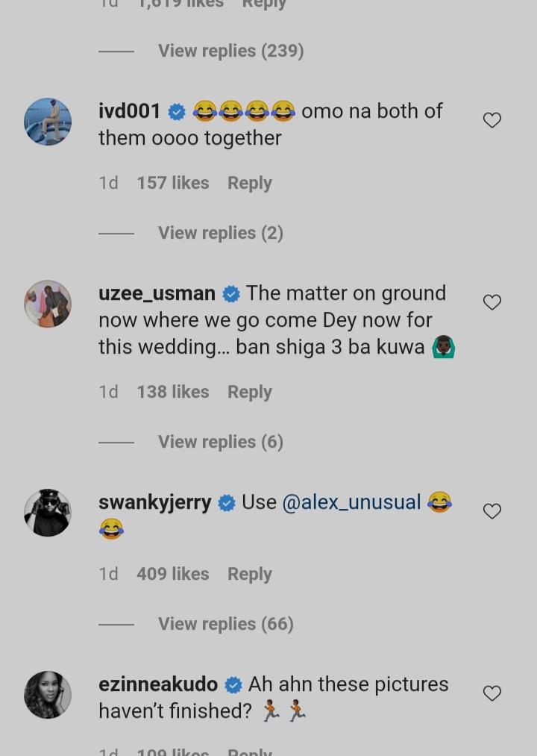Reply to ivd001's comment
Screen dimensions: 537x756
pyautogui.click(x=249, y=183)
